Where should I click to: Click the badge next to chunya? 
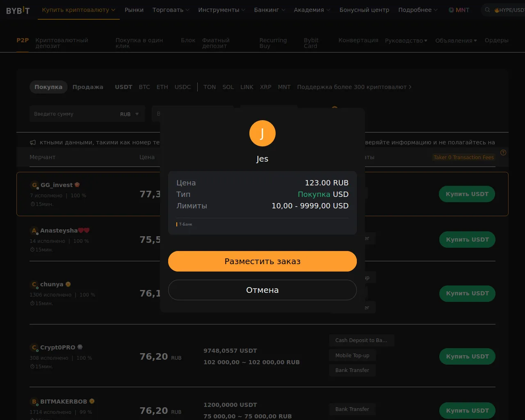pyautogui.click(x=68, y=284)
